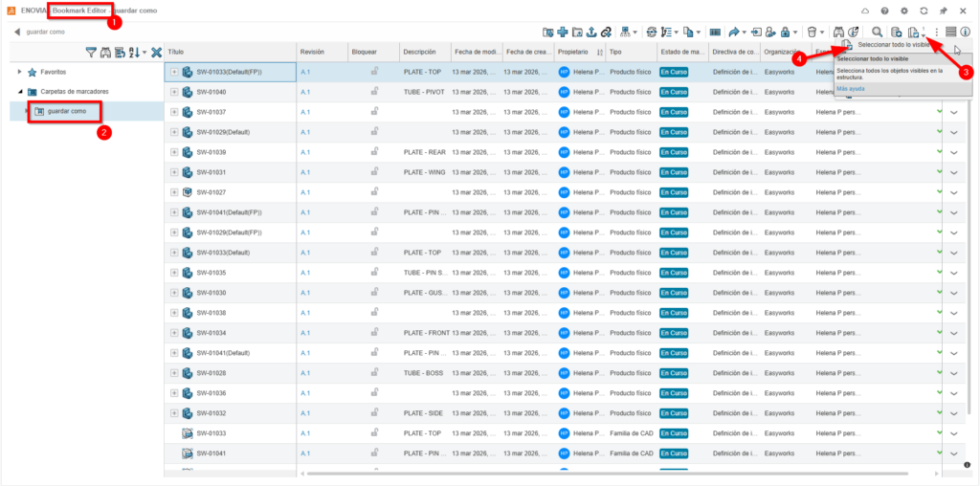Click the chain link icon in toolbar
The width and height of the screenshot is (980, 486).
[606, 32]
